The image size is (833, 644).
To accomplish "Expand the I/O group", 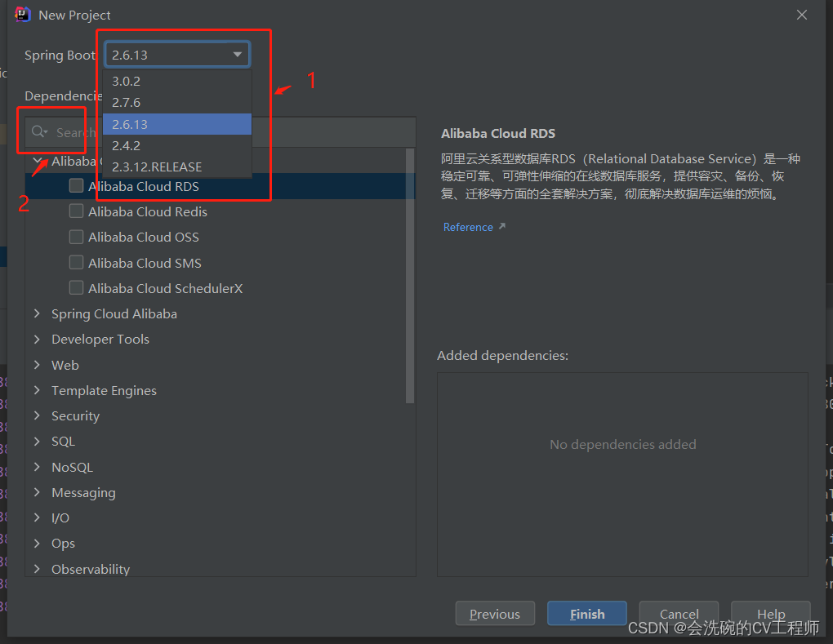I will click(x=38, y=517).
